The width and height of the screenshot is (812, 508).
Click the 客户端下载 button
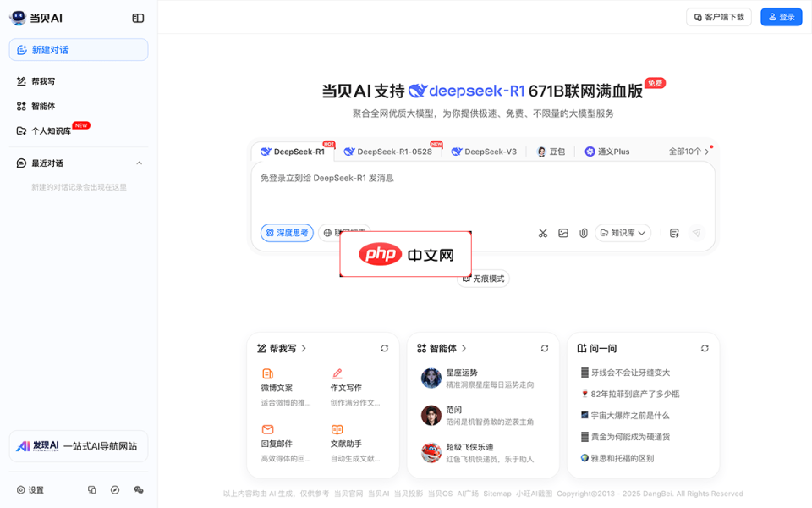[x=719, y=17]
